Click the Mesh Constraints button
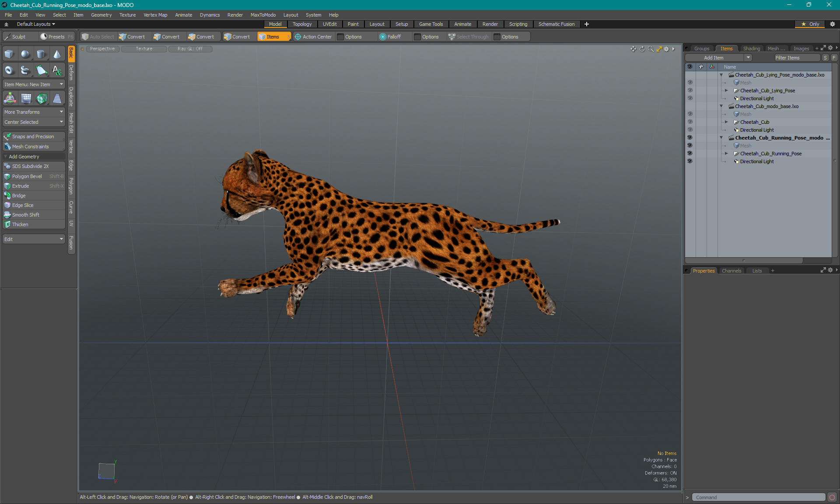Image resolution: width=840 pixels, height=504 pixels. coord(34,147)
